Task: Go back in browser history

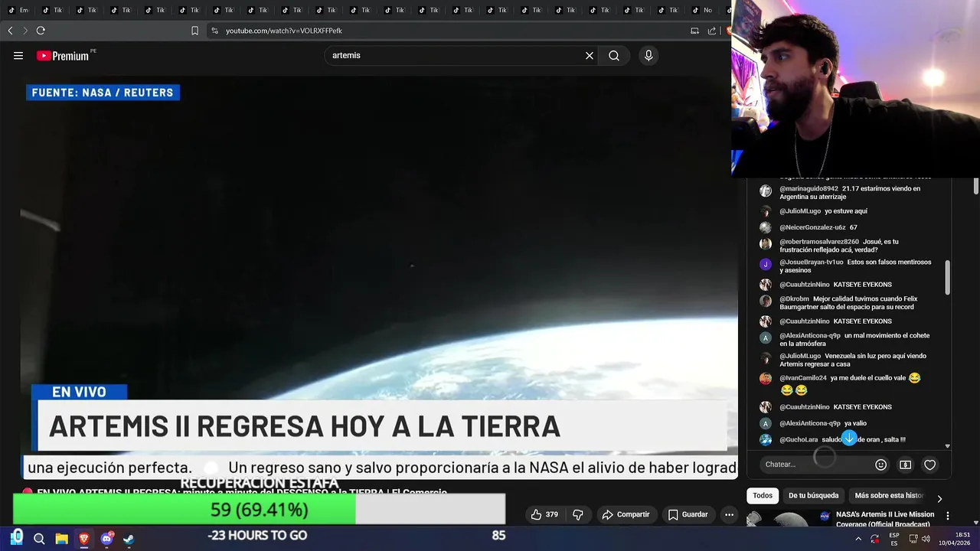Action: (10, 31)
